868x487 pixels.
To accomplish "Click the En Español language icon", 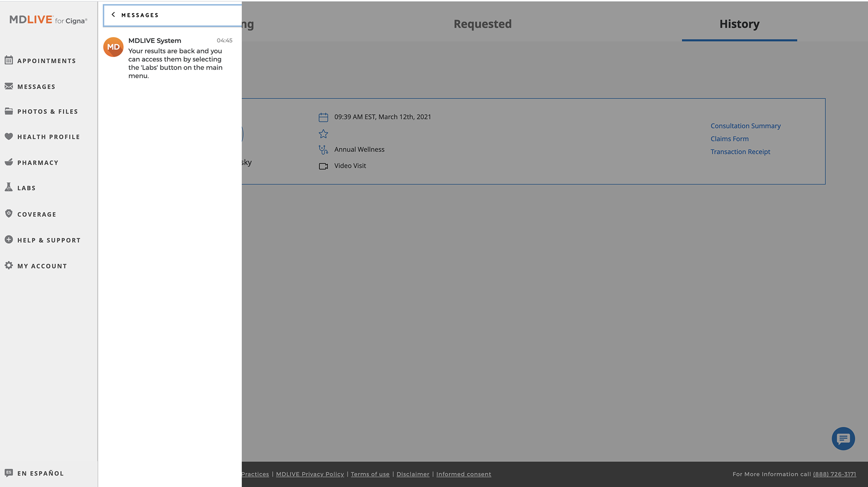I will tap(9, 473).
